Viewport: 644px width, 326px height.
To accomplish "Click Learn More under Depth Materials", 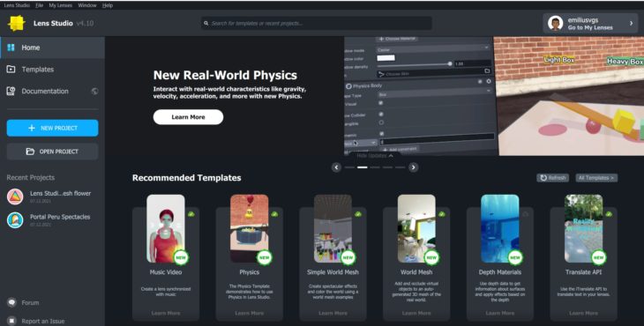I will click(500, 313).
